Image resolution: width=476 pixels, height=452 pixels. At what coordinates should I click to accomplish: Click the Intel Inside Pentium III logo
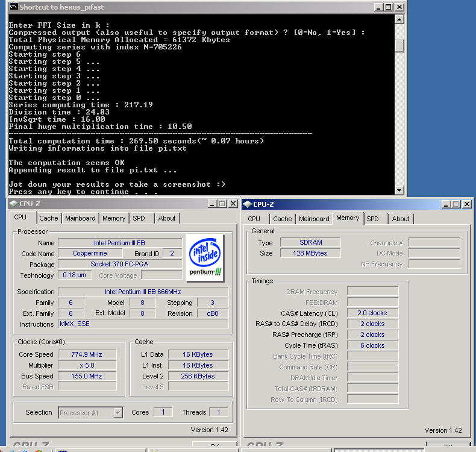point(205,258)
